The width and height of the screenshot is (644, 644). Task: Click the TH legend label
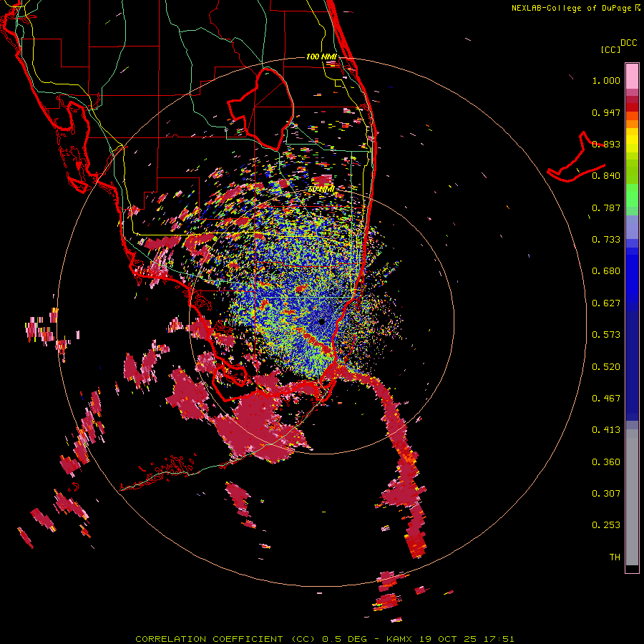pyautogui.click(x=615, y=557)
